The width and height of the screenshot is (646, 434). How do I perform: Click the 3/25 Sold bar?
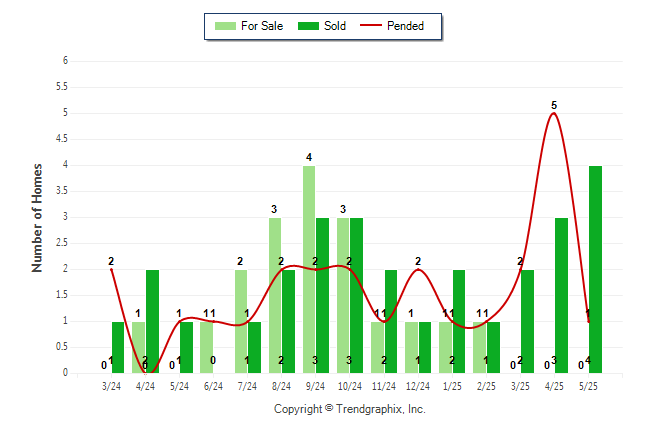527,321
